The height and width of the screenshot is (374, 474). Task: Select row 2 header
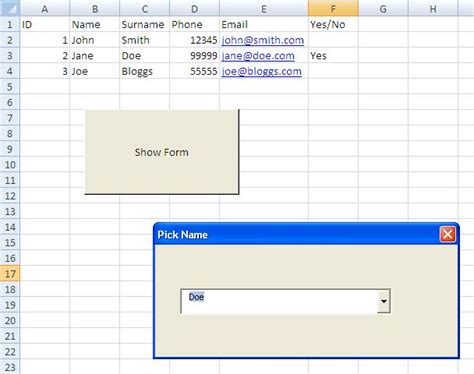pyautogui.click(x=10, y=40)
